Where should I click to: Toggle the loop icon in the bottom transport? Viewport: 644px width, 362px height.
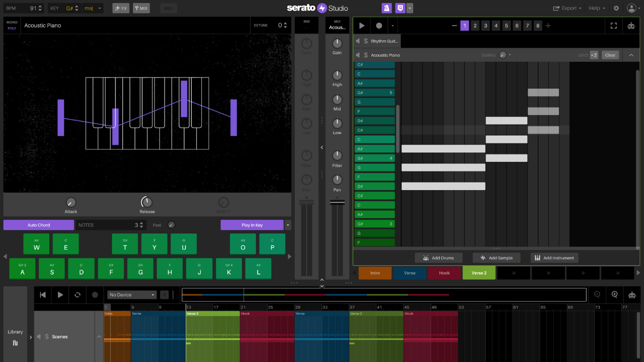click(77, 295)
